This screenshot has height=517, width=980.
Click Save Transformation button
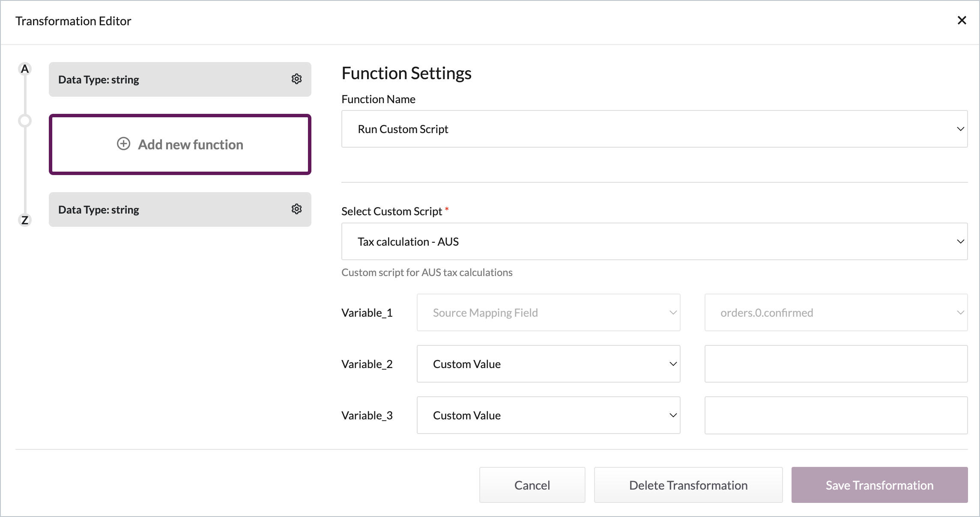(x=879, y=485)
